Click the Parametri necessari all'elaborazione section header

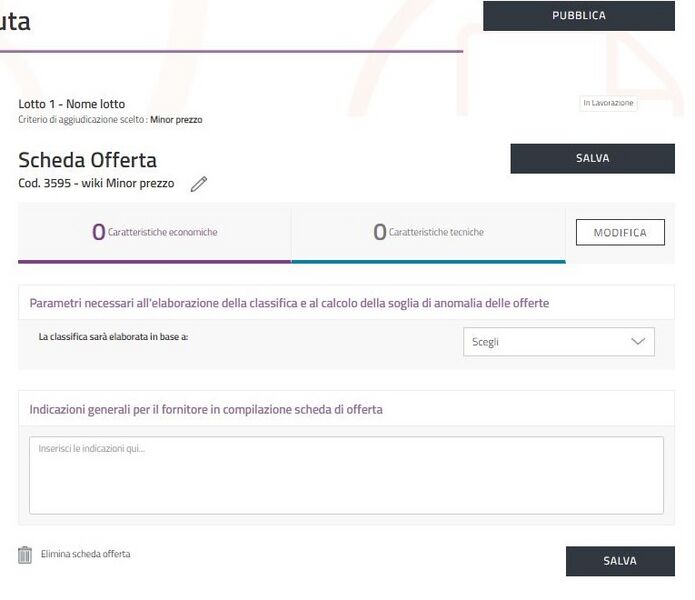[x=289, y=302]
